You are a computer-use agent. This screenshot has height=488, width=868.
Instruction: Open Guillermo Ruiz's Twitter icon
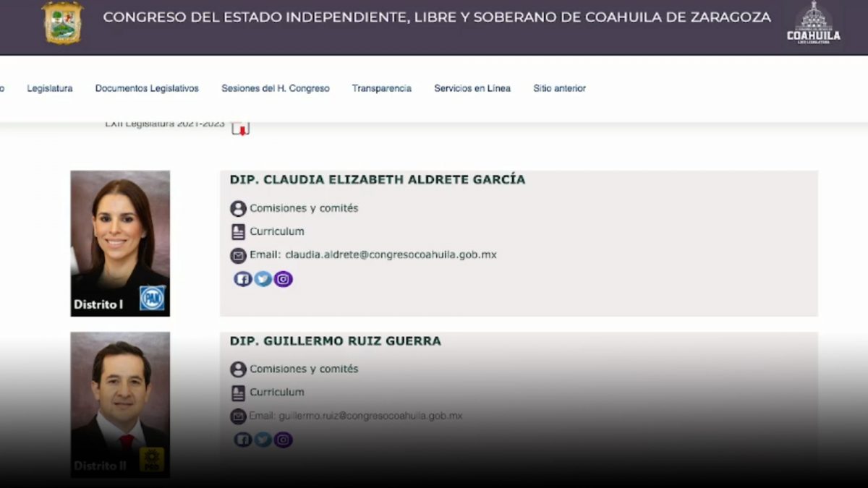(263, 440)
